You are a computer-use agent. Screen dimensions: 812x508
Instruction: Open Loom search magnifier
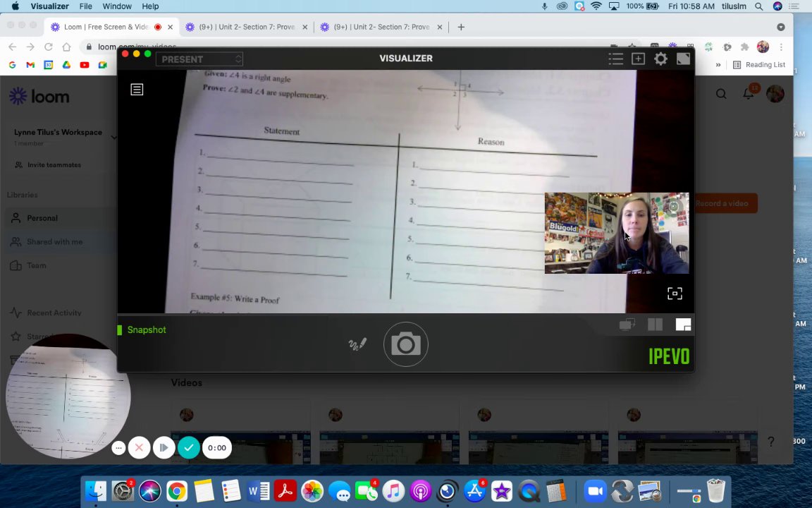pos(721,94)
